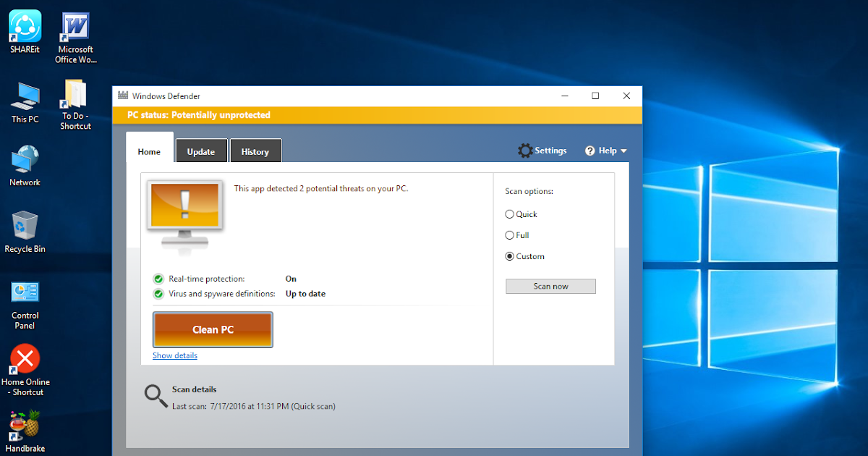Click the Real-time protection 'On' value
868x456 pixels.
coord(291,279)
